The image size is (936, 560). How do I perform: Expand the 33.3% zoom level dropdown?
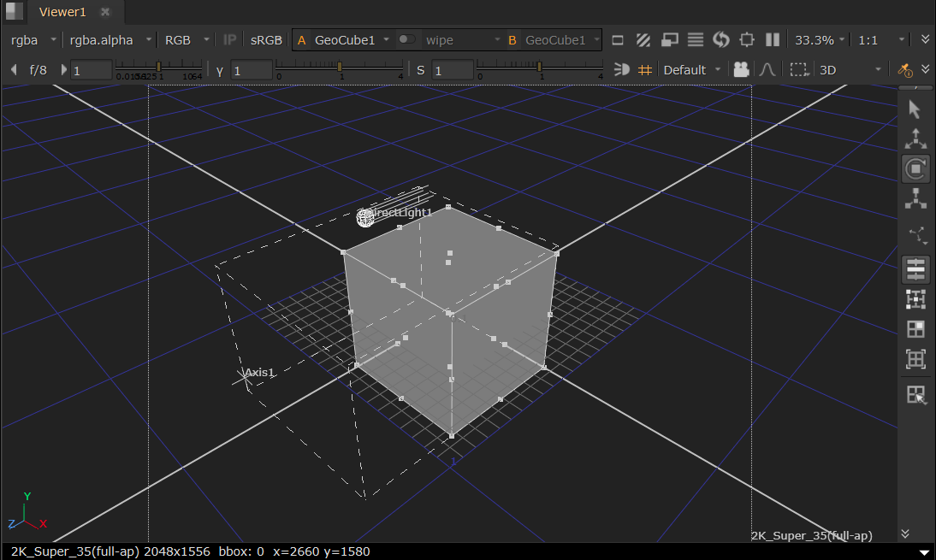coord(820,40)
